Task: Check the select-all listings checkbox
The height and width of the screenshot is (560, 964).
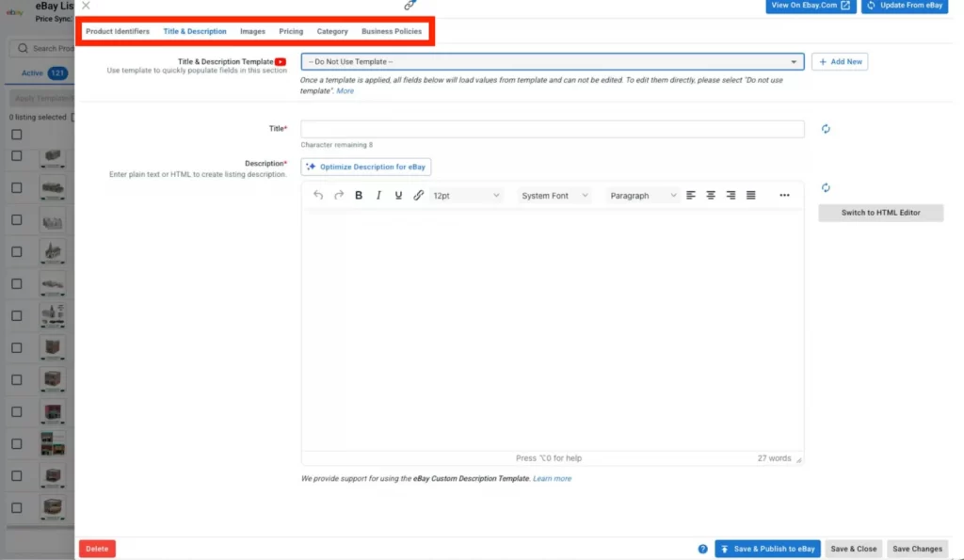Action: [14, 134]
